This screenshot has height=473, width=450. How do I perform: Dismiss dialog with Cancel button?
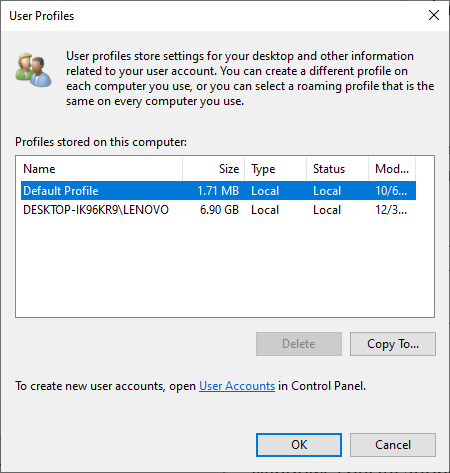[393, 445]
